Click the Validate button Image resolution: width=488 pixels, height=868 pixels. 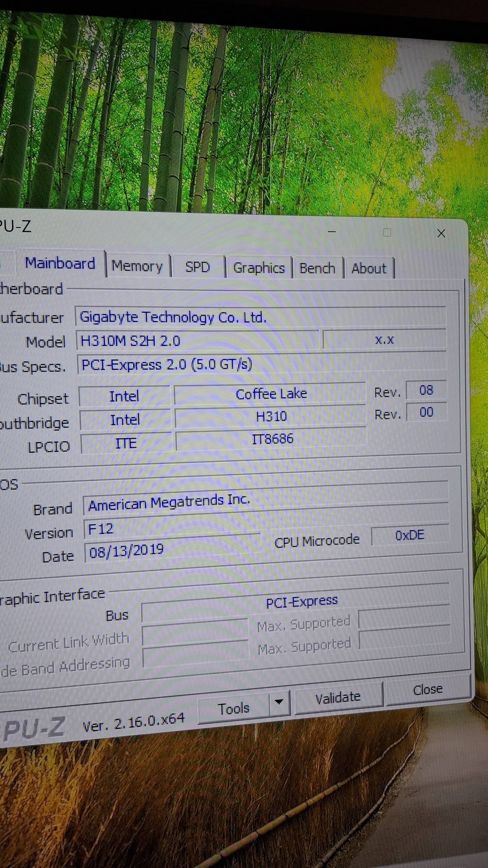coord(338,698)
